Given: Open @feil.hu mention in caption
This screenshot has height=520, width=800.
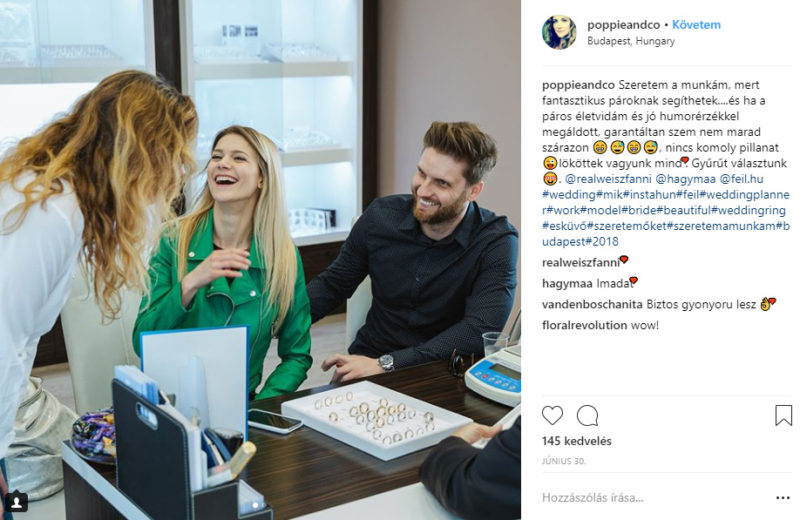Looking at the screenshot, I should 741,179.
